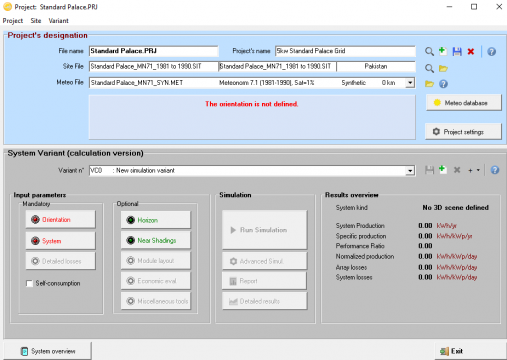This screenshot has height=360, width=507.
Task: Maximize the Standard Palace.PRJ window
Action: click(x=474, y=7)
